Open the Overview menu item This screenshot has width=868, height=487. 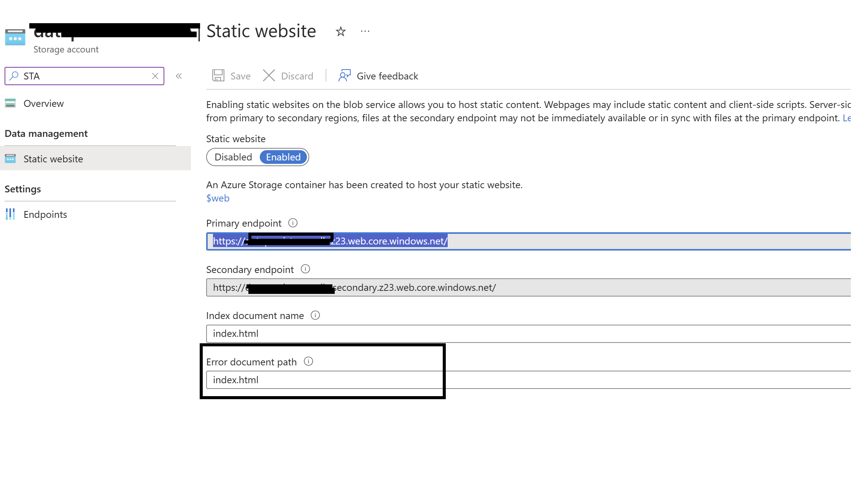tap(43, 103)
